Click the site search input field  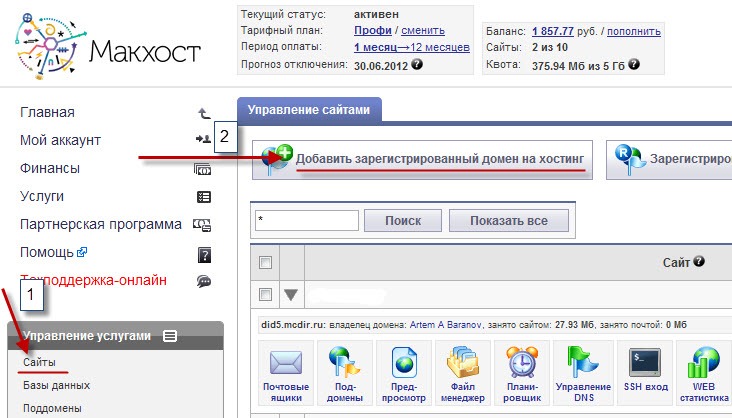(x=307, y=220)
